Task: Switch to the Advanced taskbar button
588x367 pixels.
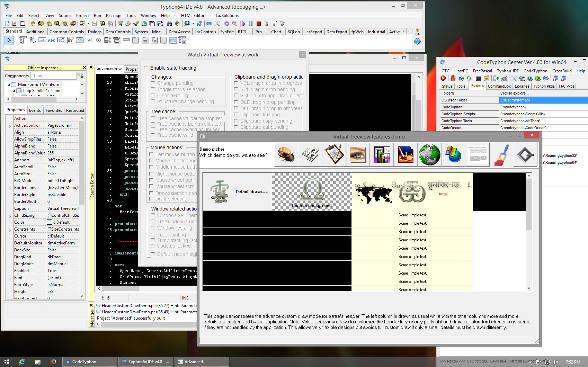Action: (x=202, y=362)
